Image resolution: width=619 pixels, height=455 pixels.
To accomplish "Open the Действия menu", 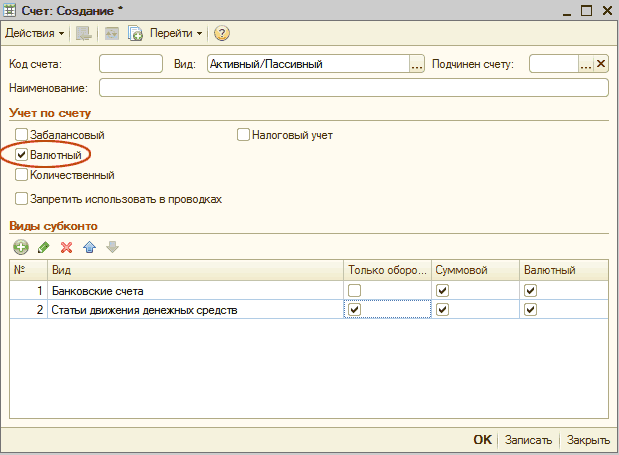I will 34,33.
